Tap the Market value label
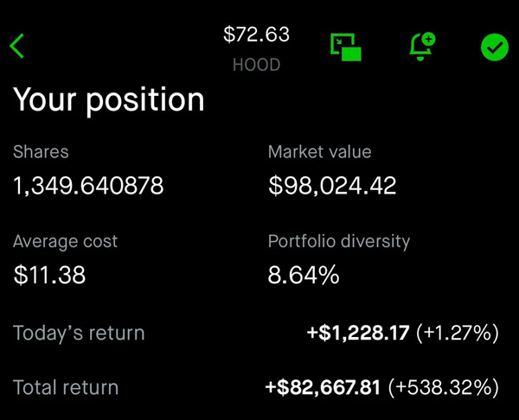Screen dimensions: 519x420 click(320, 152)
